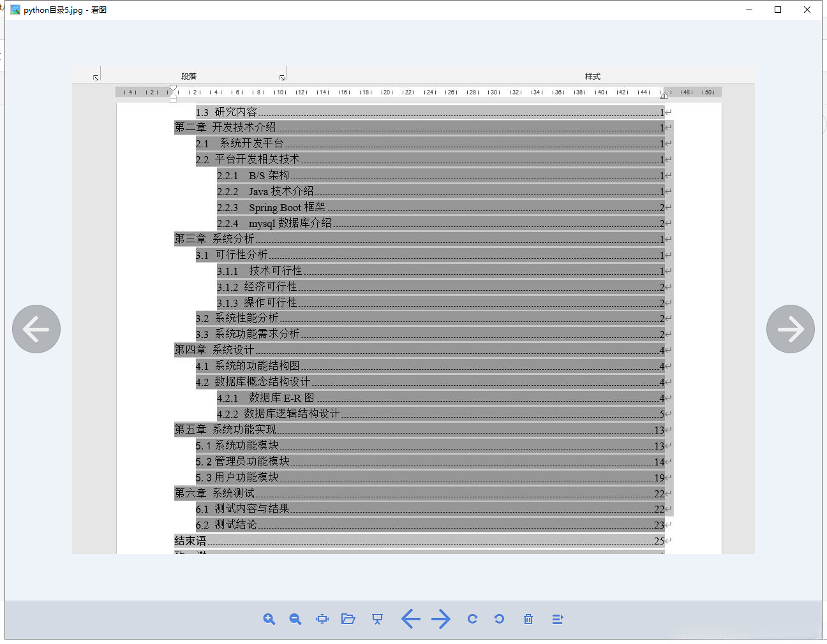Click the 2.2.3 Spring Boot 框架 line
The image size is (827, 644).
pos(271,207)
